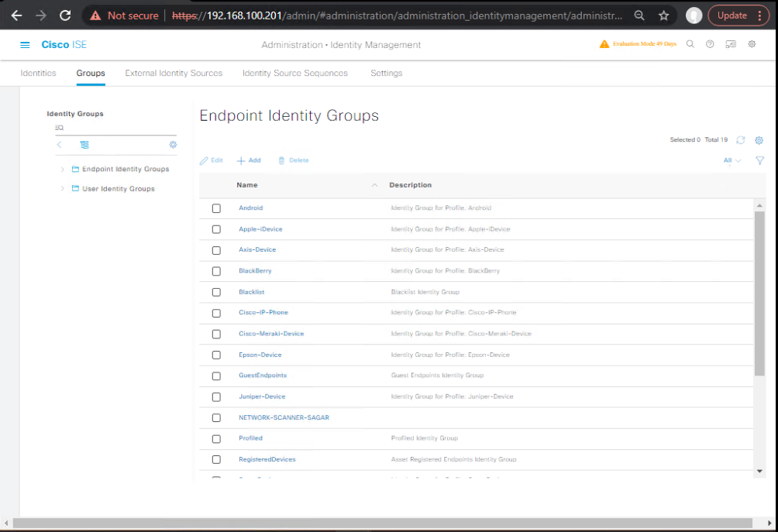
Task: Open the Cisco ISE hamburger menu
Action: pos(25,45)
